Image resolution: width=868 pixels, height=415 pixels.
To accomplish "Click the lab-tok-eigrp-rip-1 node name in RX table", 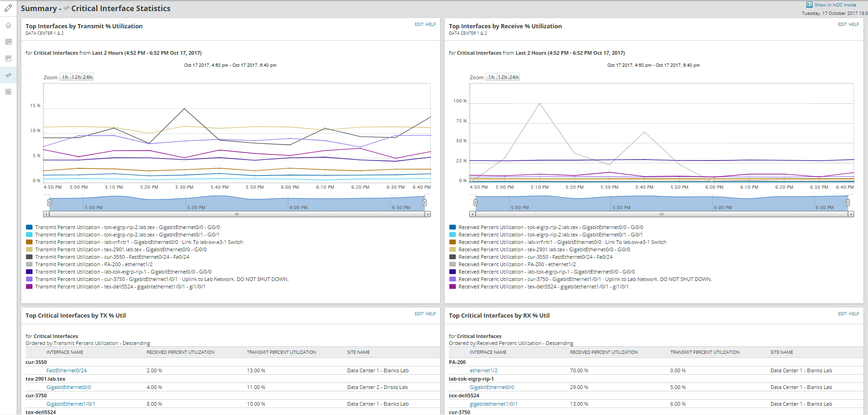I will pos(471,379).
